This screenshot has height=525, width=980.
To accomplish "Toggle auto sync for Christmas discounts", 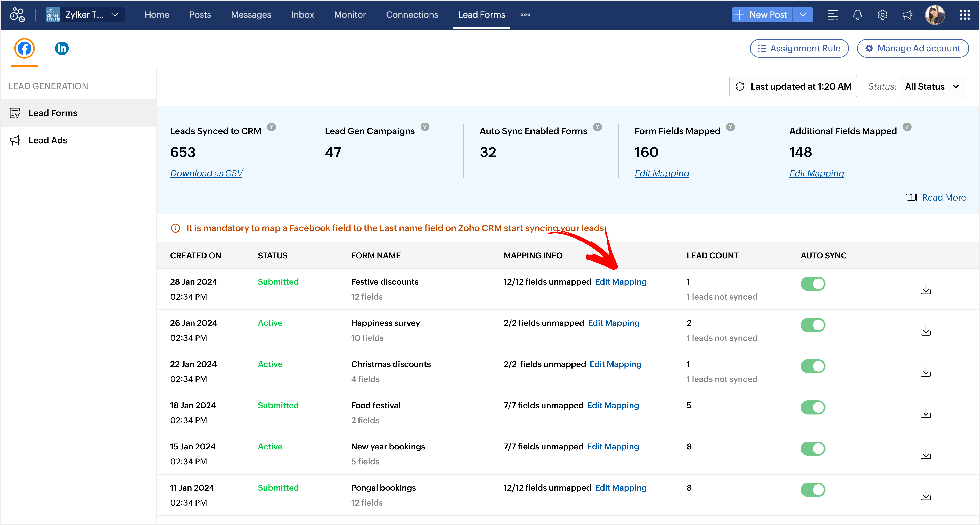I will point(813,366).
